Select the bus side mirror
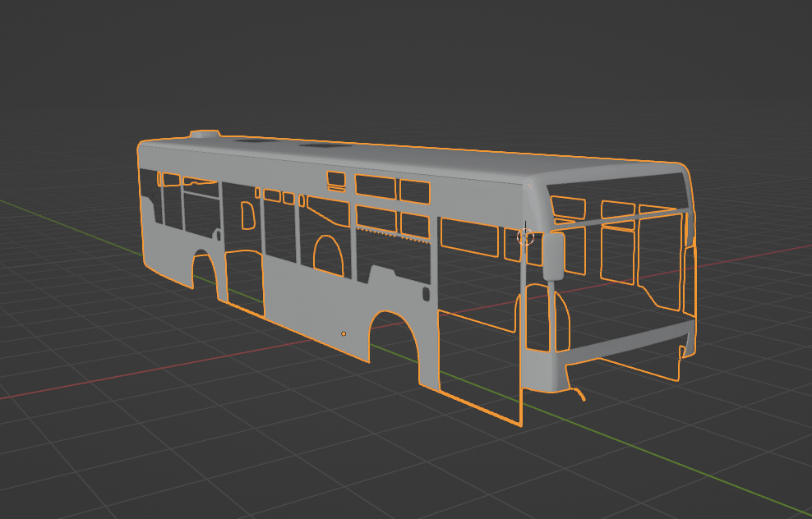This screenshot has width=812, height=519. coord(553,255)
